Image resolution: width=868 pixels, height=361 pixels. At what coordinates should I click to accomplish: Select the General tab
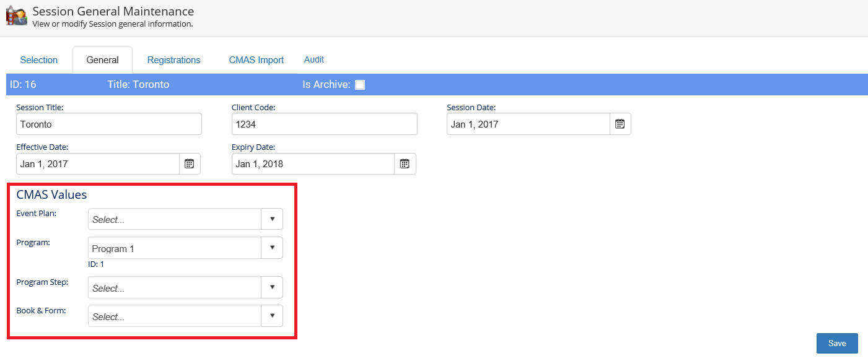[103, 60]
